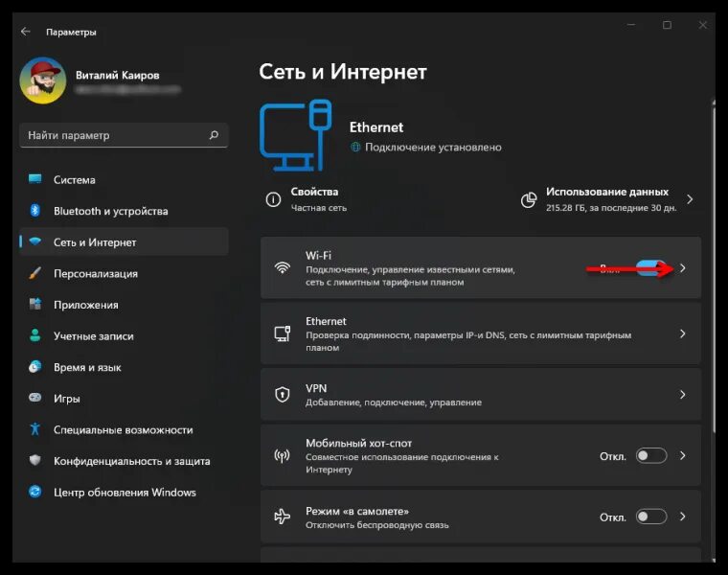Select Bluetooth и устройства in sidebar

[x=124, y=211]
